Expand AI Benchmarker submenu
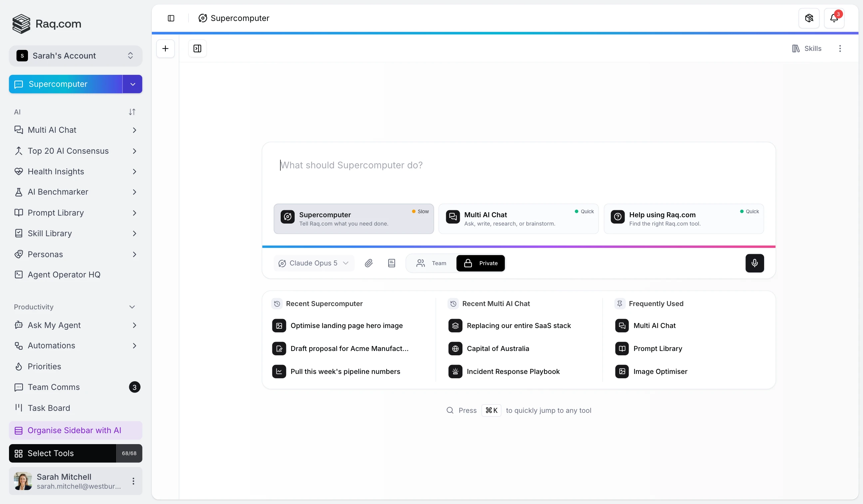Image resolution: width=863 pixels, height=504 pixels. coord(134,192)
